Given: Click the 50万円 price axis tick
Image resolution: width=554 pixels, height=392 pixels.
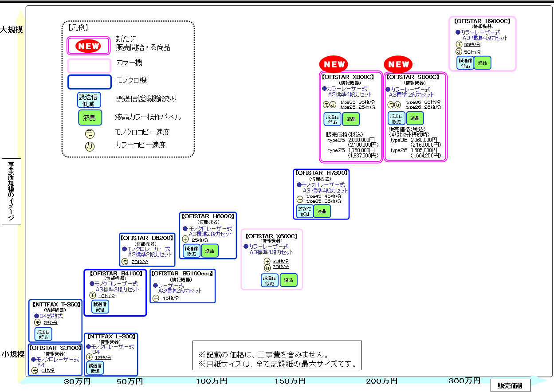Looking at the screenshot, I should 130,381.
